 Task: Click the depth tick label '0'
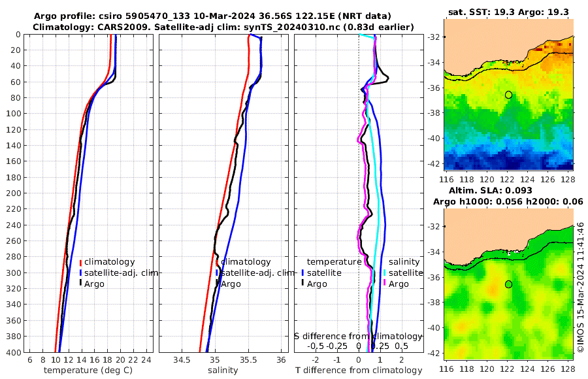coord(18,35)
